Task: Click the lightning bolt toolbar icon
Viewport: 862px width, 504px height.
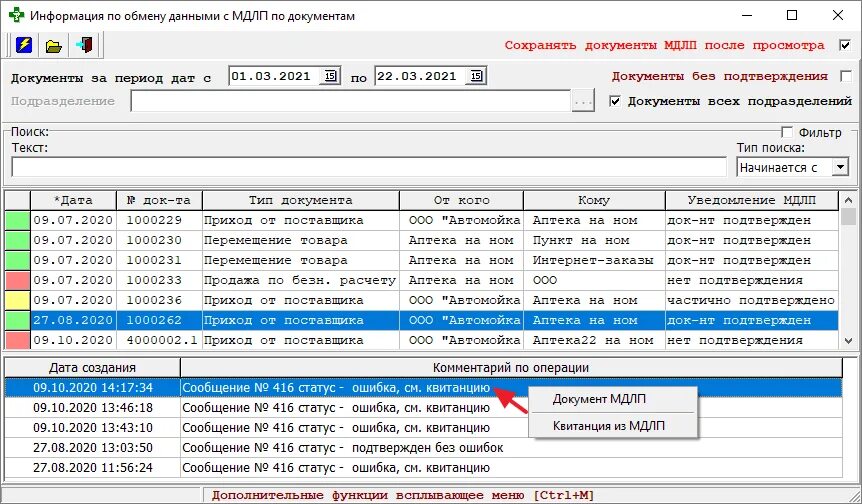Action: (24, 45)
